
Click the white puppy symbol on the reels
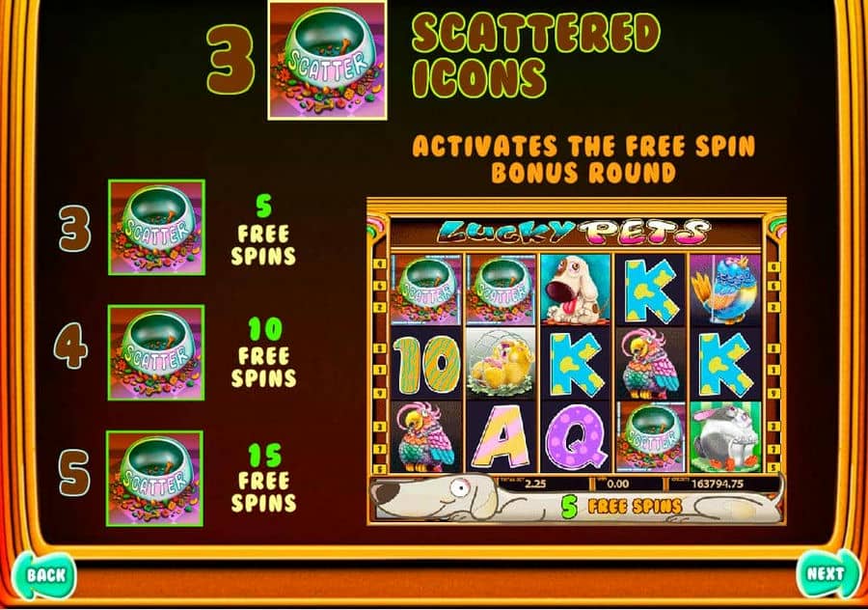[x=575, y=290]
